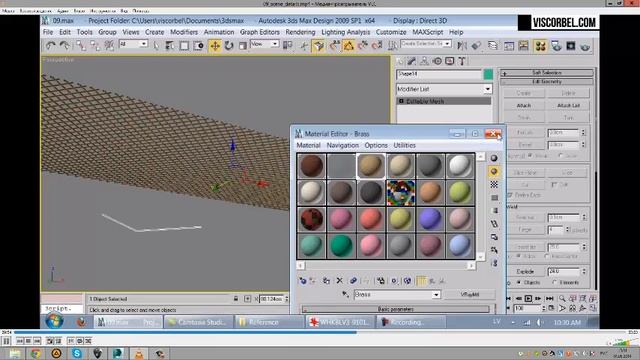
Task: Open the Utilities hammer panel tab
Action: (462, 61)
